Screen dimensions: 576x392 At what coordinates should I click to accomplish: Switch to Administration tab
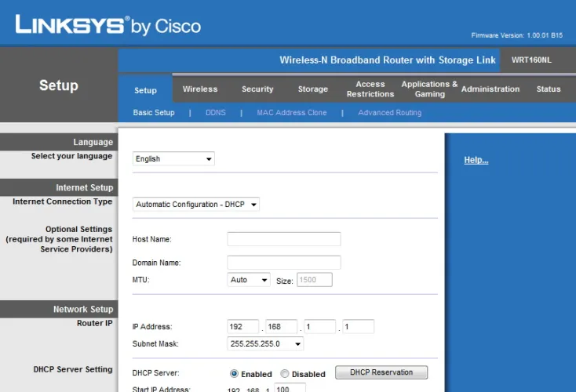tap(490, 89)
